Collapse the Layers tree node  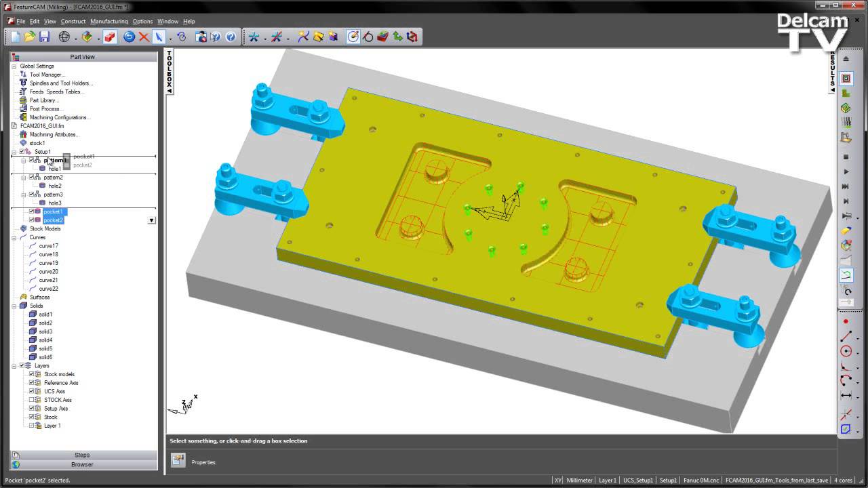[x=14, y=365]
